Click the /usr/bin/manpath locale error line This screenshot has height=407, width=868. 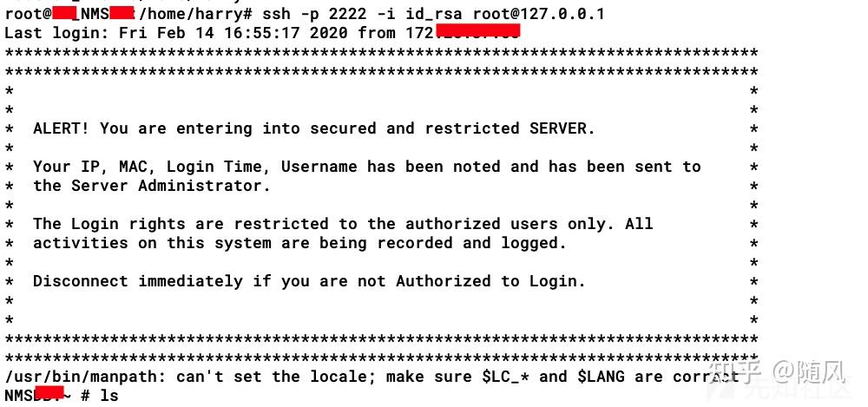[372, 377]
